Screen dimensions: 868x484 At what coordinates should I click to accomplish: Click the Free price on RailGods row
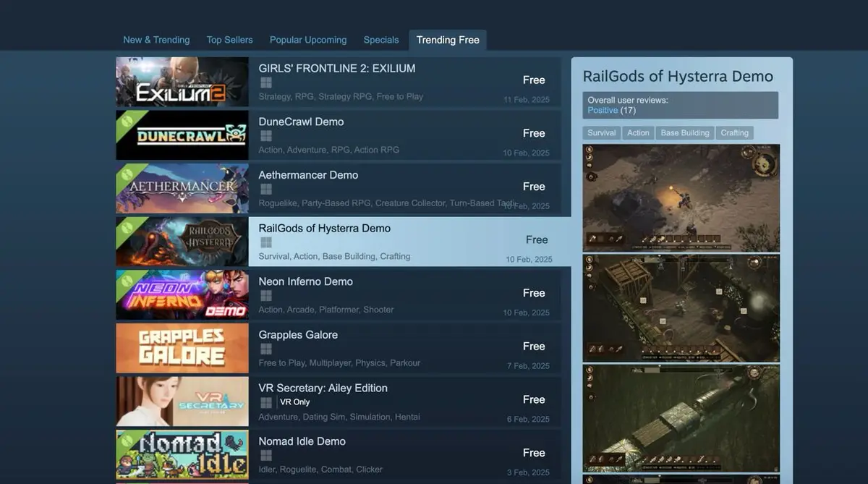(x=537, y=239)
